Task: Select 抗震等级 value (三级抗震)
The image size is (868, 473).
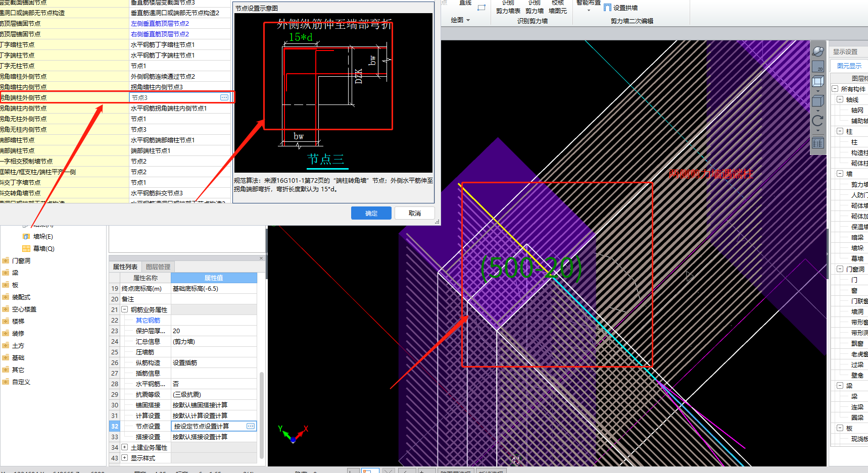Action: click(214, 394)
